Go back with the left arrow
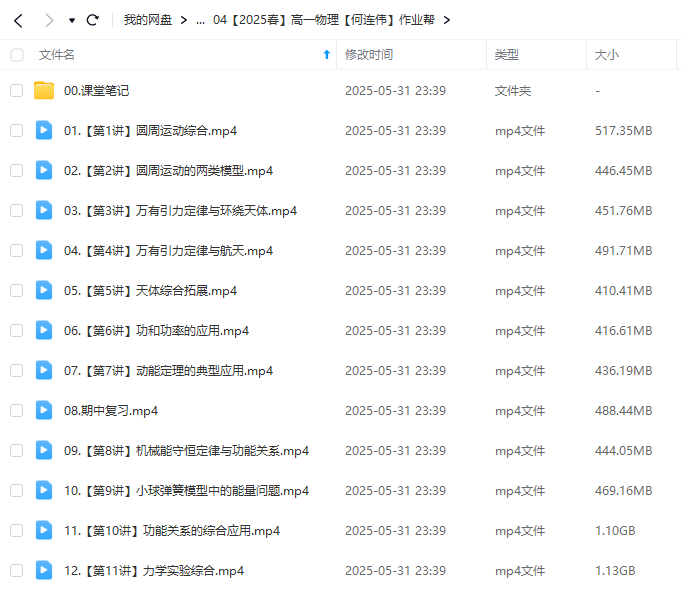The width and height of the screenshot is (681, 596). coord(18,20)
